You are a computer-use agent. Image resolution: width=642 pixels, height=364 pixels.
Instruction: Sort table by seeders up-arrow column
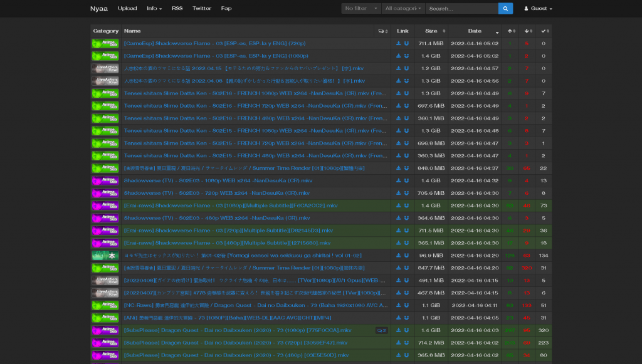(511, 31)
